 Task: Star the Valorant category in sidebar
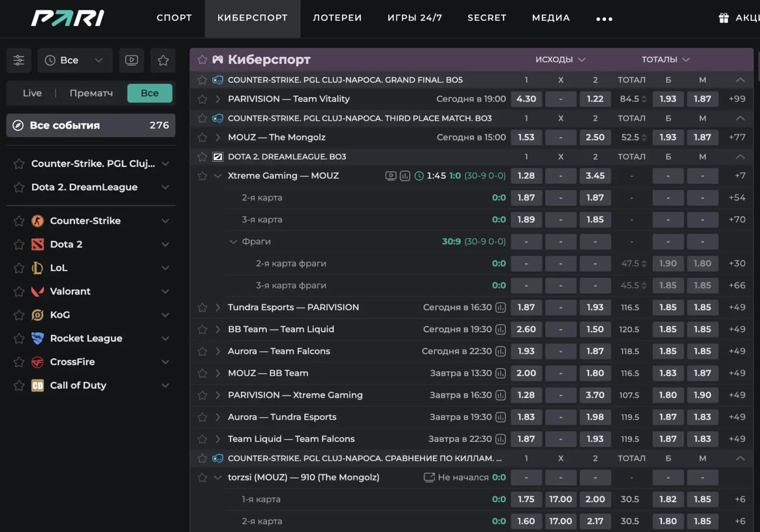click(19, 291)
